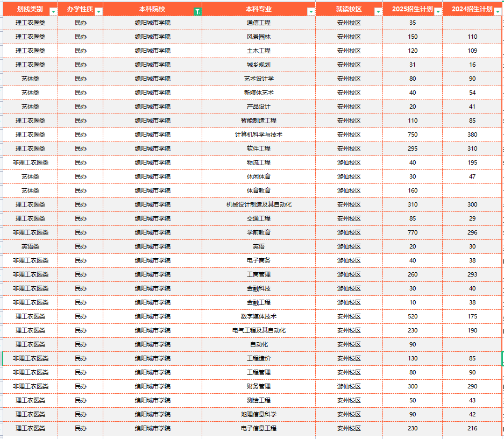The width and height of the screenshot is (504, 439).
Task: Click the 296 value for 学前教育
Action: 472,232
